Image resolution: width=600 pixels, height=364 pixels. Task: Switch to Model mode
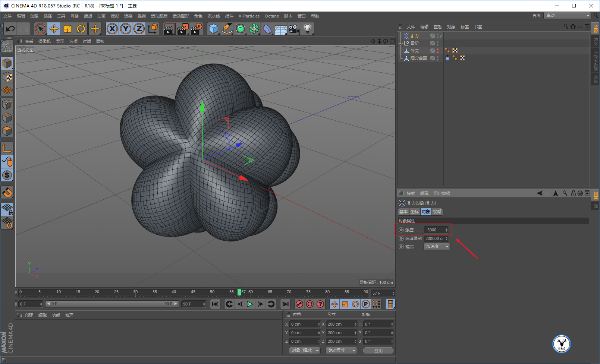pos(7,64)
